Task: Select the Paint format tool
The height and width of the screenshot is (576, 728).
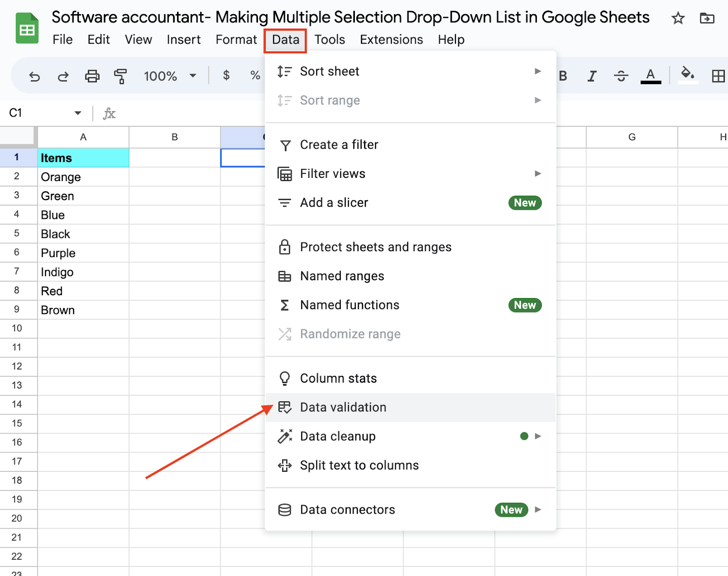Action: tap(121, 76)
